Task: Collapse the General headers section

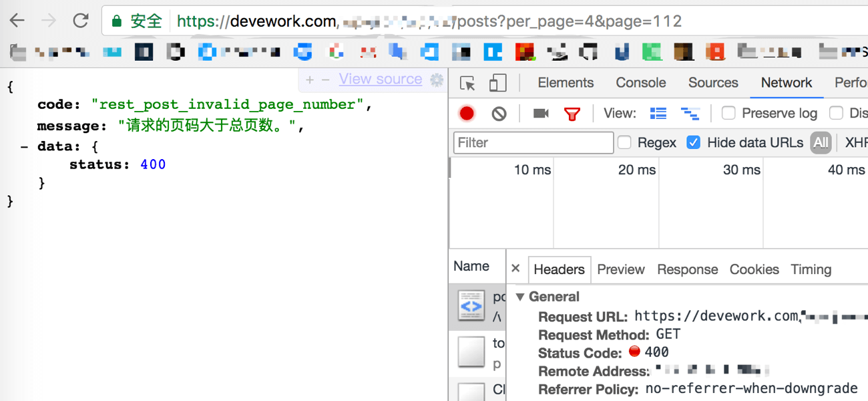Action: click(x=521, y=297)
